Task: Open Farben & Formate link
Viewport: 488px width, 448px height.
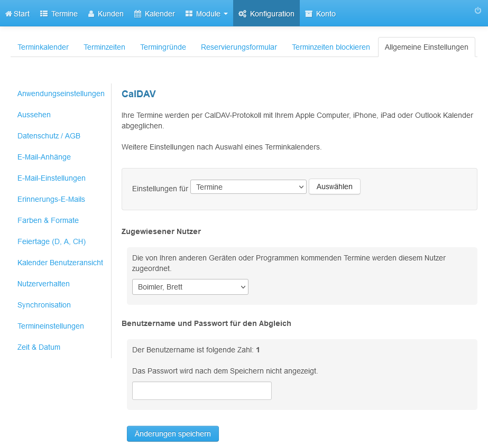Action: (48, 220)
